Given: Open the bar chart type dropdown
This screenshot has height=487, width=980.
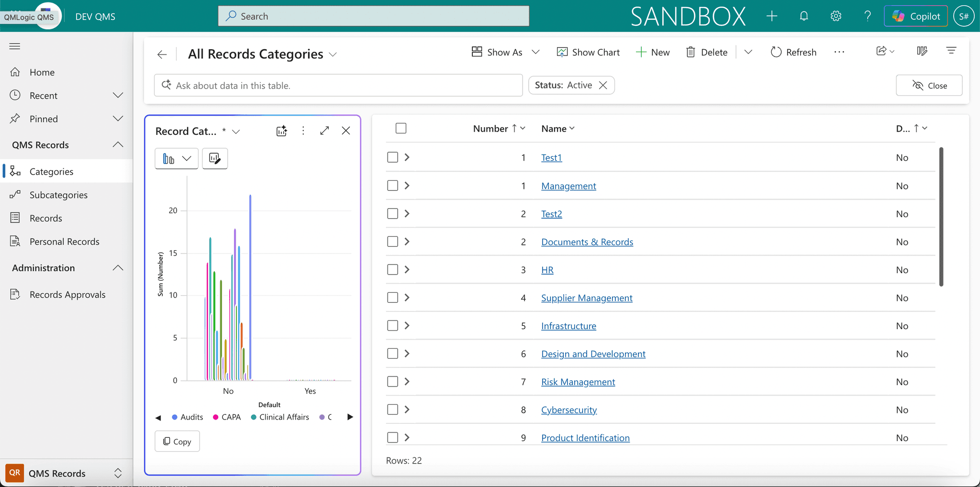Looking at the screenshot, I should pyautogui.click(x=177, y=158).
